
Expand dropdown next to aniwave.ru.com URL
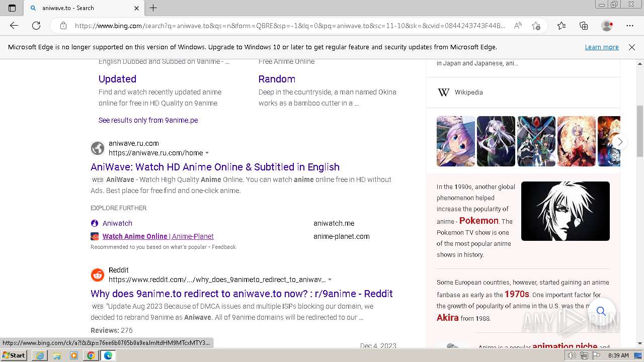207,153
